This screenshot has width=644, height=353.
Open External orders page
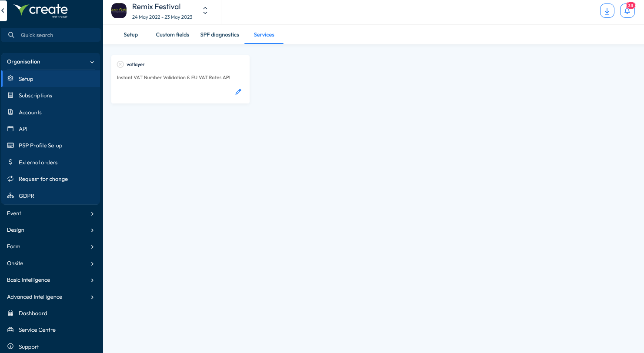(50, 162)
